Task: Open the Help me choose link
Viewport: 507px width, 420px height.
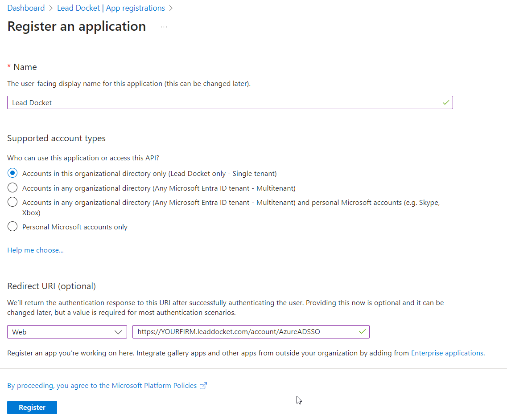Action: coord(35,250)
